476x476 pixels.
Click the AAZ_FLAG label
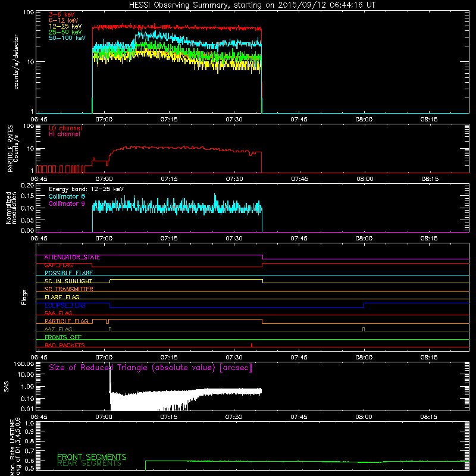58,330
